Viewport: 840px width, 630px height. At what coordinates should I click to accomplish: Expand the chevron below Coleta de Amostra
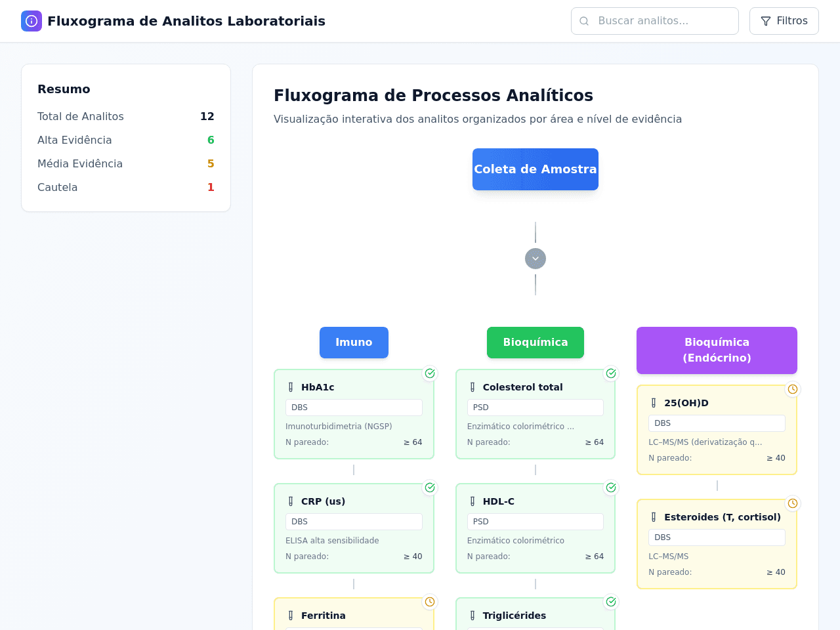click(x=535, y=259)
